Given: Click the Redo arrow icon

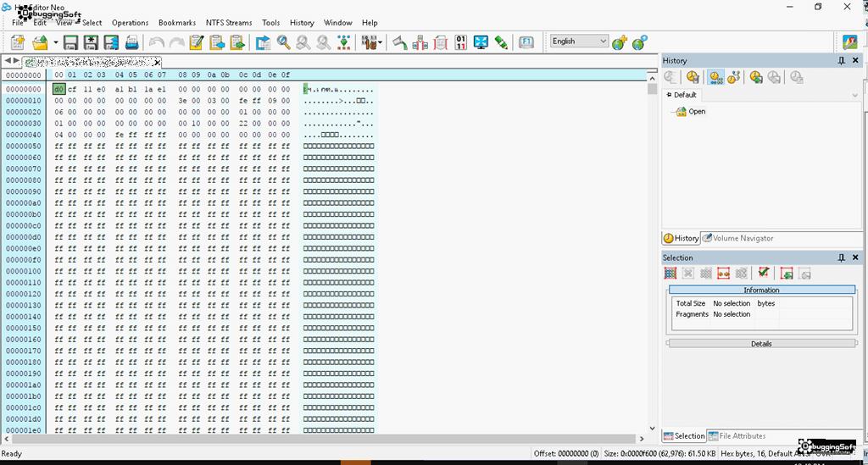Looking at the screenshot, I should pos(177,42).
